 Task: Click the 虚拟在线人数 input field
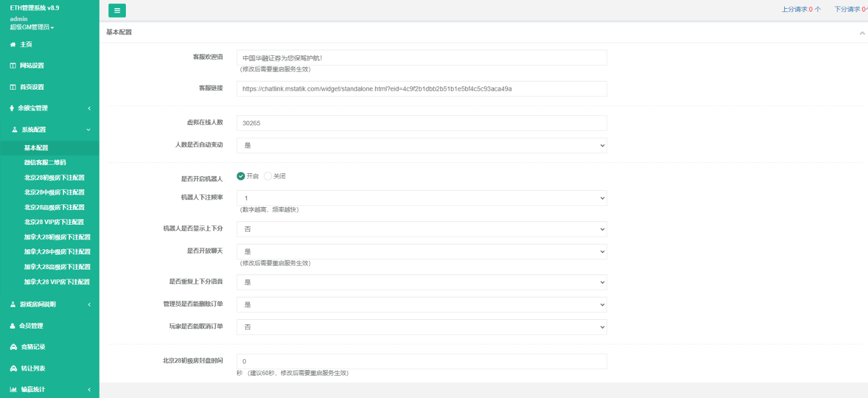click(421, 123)
